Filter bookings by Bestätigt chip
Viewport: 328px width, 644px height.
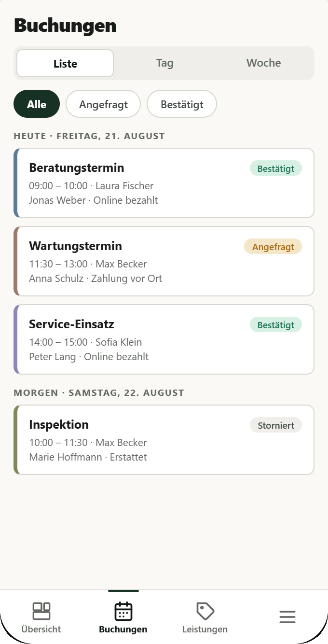[182, 104]
